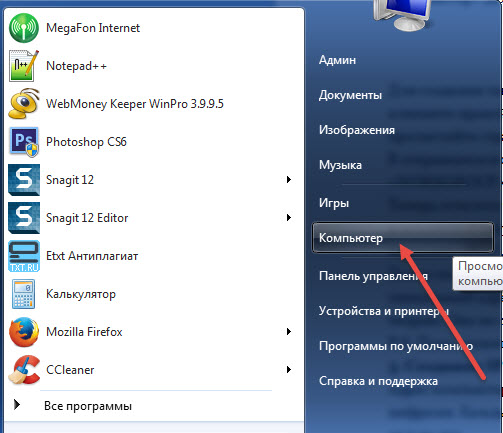Expand the Snagit 12 submenu arrow

289,180
